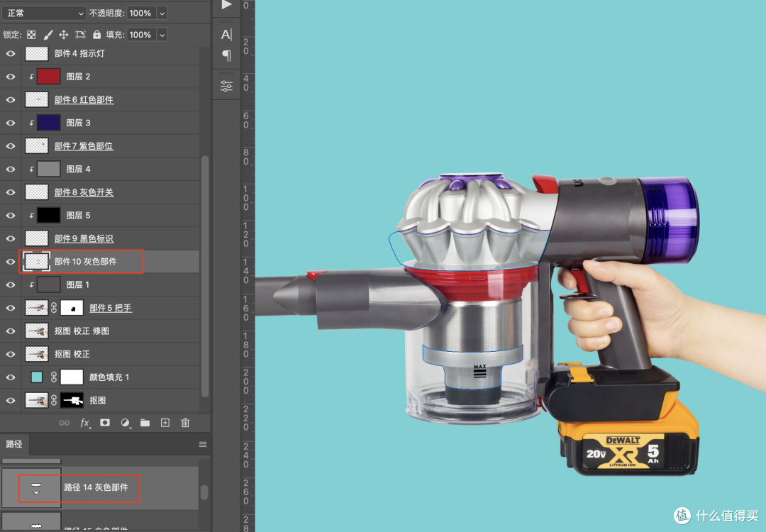
Task: Toggle visibility of 抠图 校正 修图
Action: (x=10, y=331)
